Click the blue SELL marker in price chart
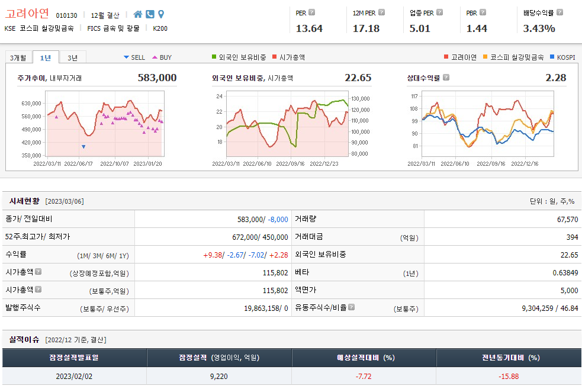 [83, 147]
